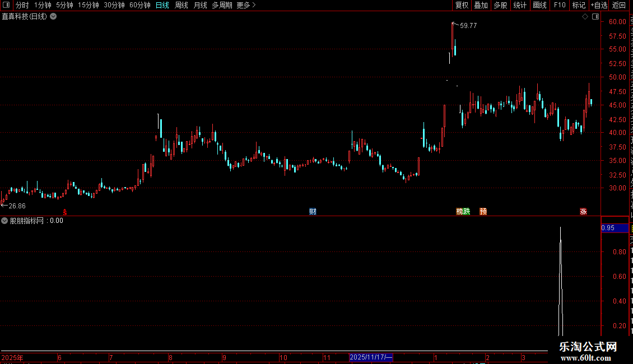Click the 0.95 indicator value box
The width and height of the screenshot is (633, 364).
point(615,228)
